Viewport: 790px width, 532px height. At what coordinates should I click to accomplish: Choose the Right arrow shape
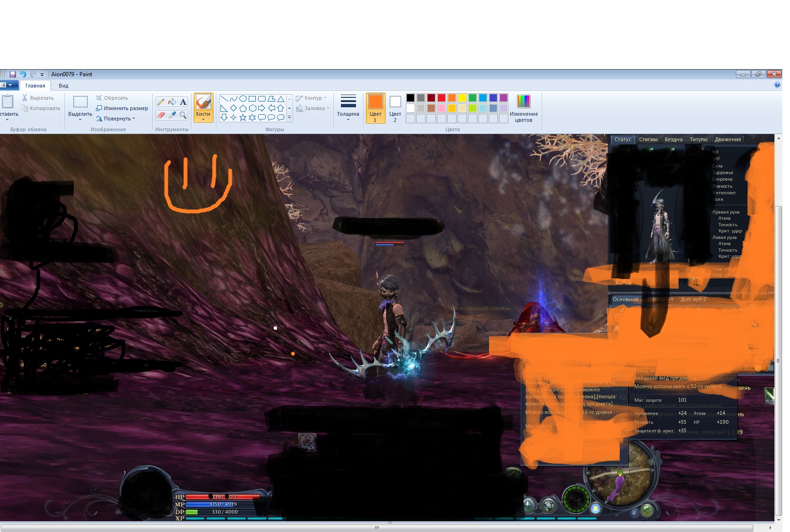click(262, 108)
